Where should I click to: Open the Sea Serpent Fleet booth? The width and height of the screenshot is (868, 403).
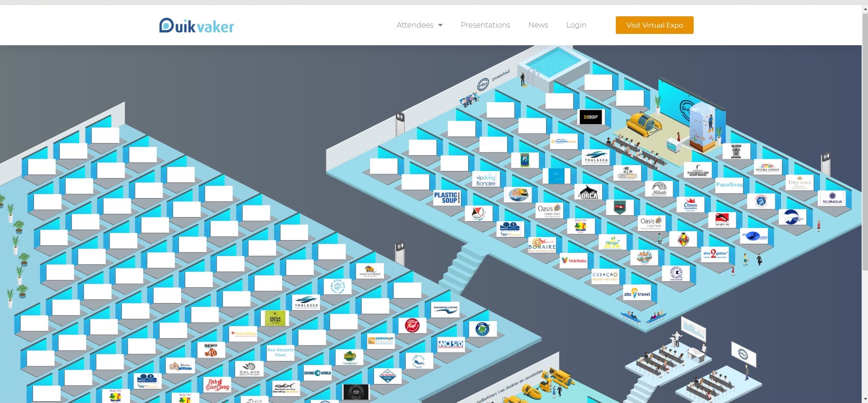[280, 352]
